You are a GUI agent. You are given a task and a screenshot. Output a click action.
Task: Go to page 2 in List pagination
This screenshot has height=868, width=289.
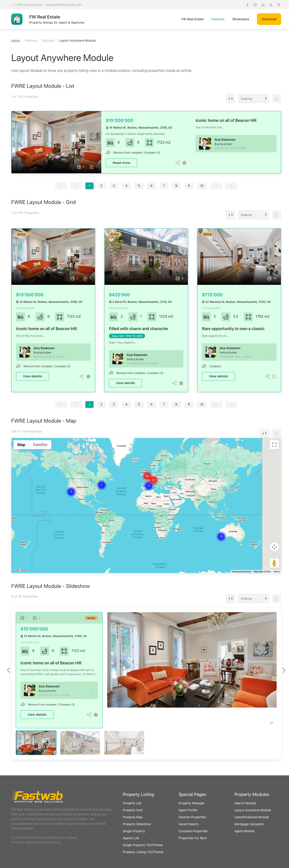point(101,186)
